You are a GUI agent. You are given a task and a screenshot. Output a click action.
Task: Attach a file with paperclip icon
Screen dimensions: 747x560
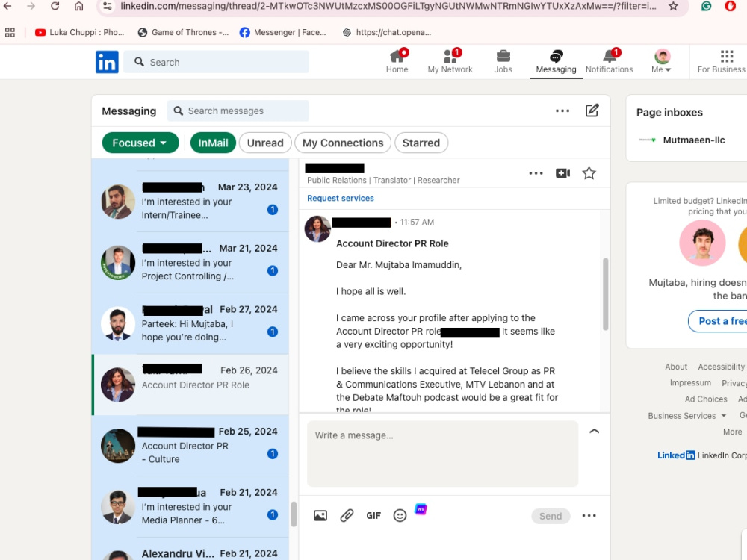coord(347,516)
